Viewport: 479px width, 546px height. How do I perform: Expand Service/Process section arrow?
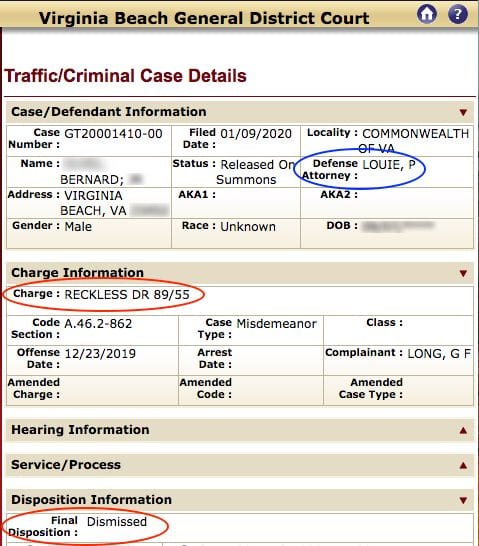[x=463, y=465]
